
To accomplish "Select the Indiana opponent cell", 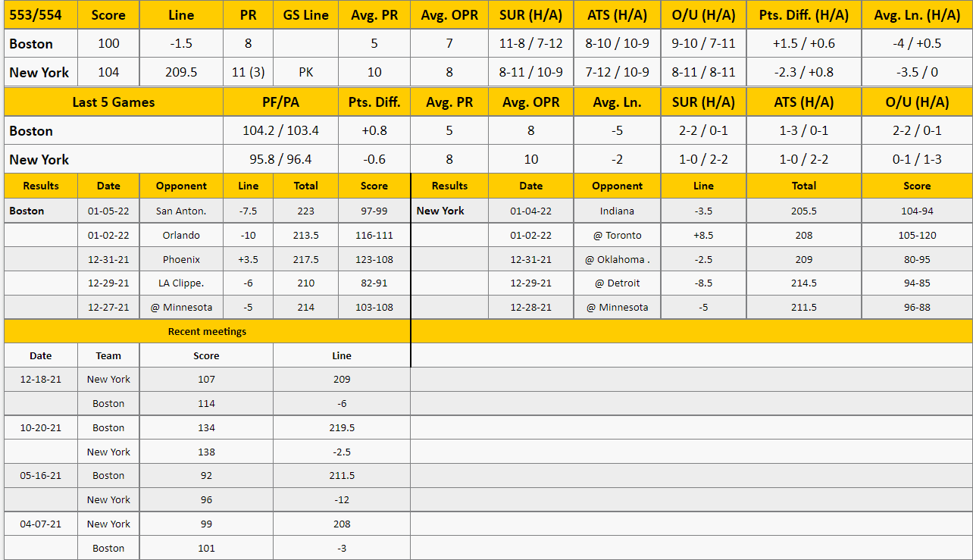I will point(617,211).
